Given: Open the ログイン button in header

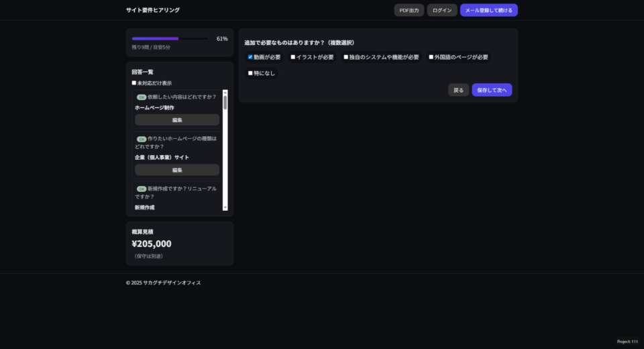Looking at the screenshot, I should click(442, 10).
